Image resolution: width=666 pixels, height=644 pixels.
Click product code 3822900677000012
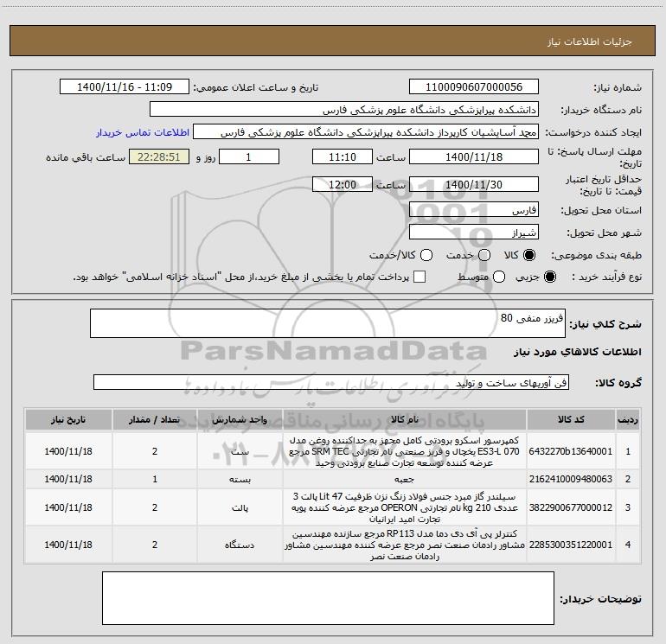571,507
